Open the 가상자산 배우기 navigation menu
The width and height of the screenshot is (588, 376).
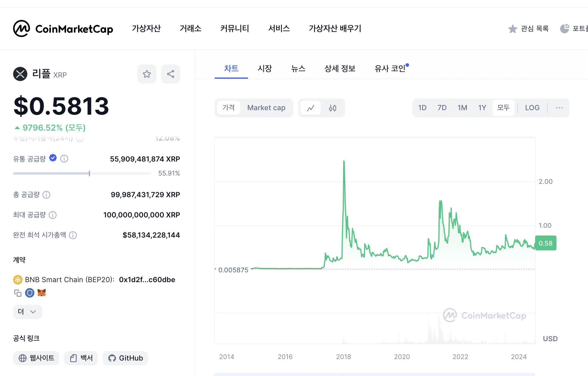(335, 29)
